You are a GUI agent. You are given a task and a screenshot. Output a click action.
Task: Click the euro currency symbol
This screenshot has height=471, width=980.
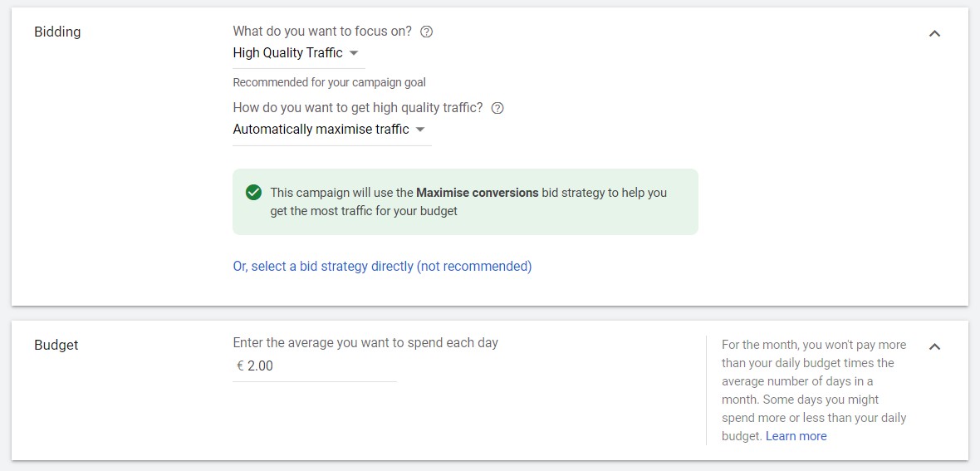pos(240,366)
